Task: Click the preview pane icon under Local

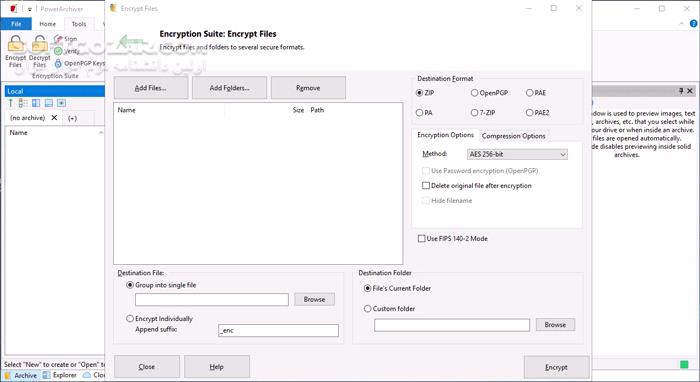Action: pos(62,103)
